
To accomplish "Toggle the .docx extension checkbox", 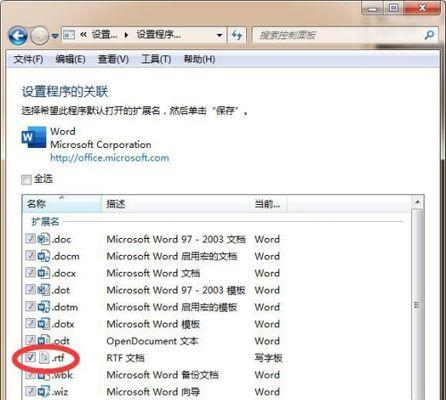I will pos(30,273).
